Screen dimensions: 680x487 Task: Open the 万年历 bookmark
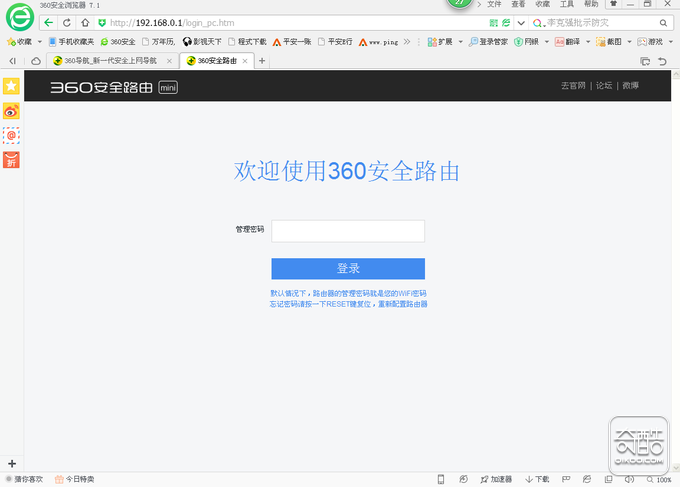[159, 42]
